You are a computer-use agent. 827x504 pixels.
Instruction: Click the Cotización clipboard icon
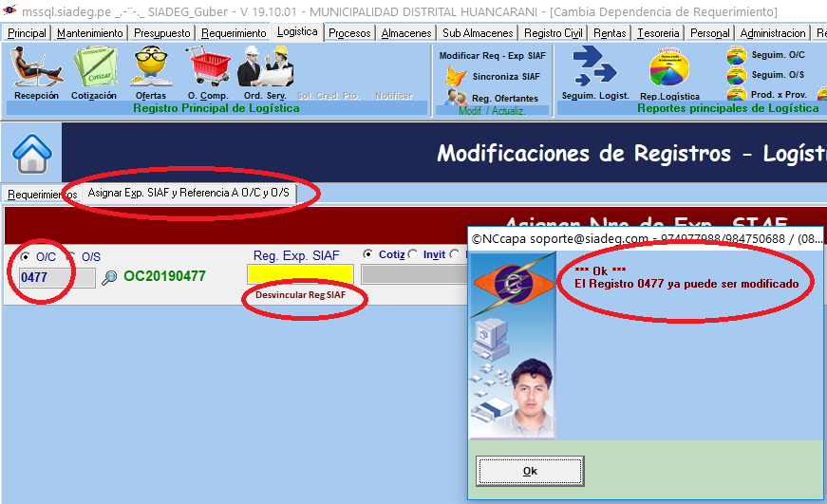tap(93, 67)
